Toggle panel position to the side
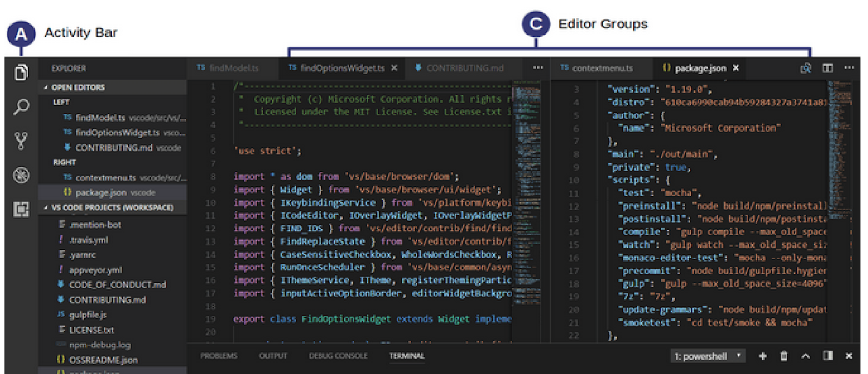868x374 pixels. (827, 356)
